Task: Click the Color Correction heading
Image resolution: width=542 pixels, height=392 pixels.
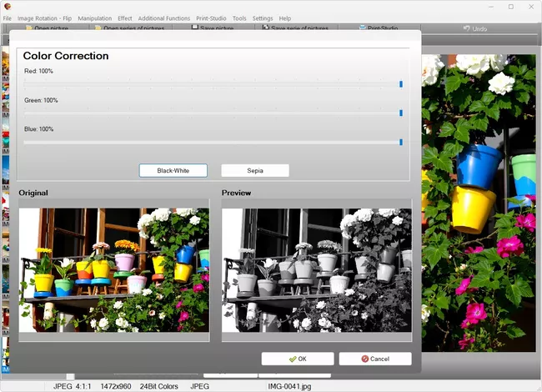Action: [x=66, y=56]
